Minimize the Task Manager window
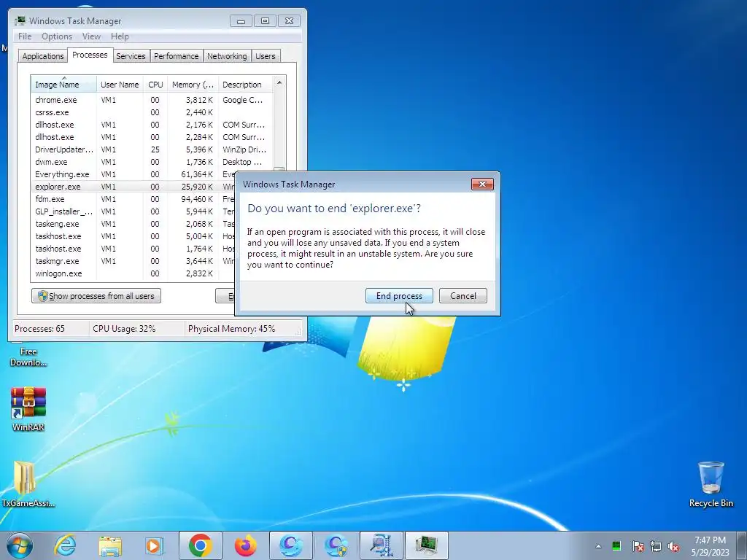This screenshot has width=747, height=560. (x=241, y=21)
